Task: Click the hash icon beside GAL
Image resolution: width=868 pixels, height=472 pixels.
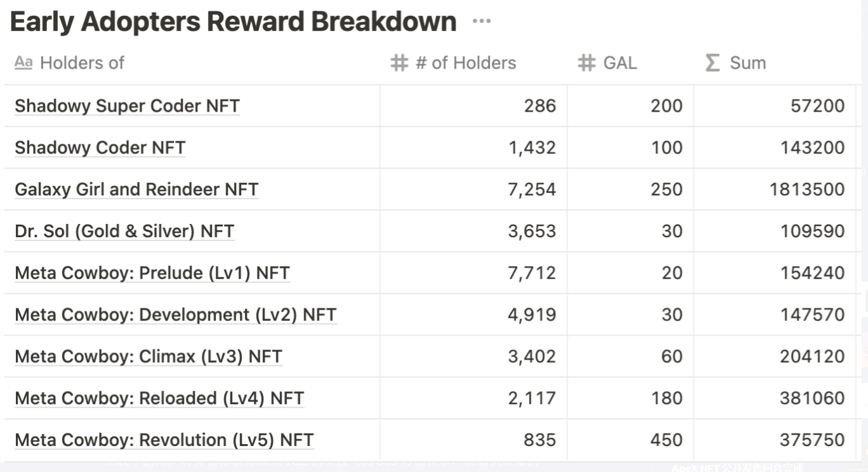Action: pos(586,63)
